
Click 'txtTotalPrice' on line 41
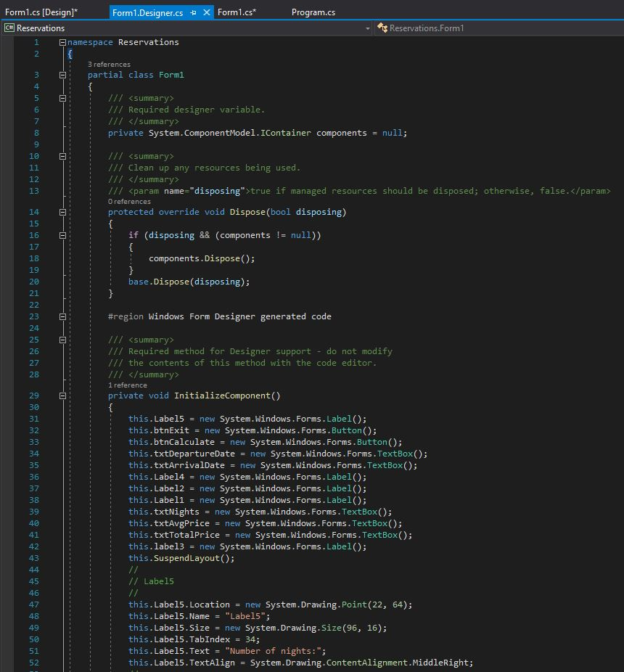(x=186, y=535)
